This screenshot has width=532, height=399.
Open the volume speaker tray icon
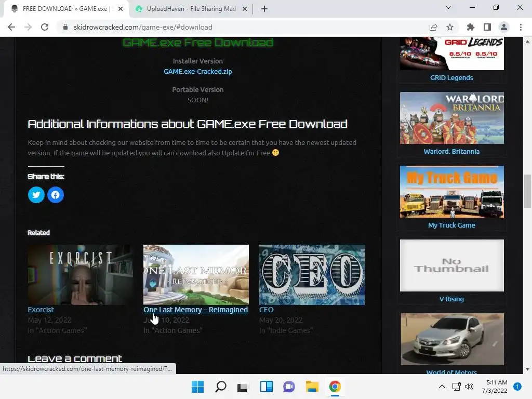469,387
